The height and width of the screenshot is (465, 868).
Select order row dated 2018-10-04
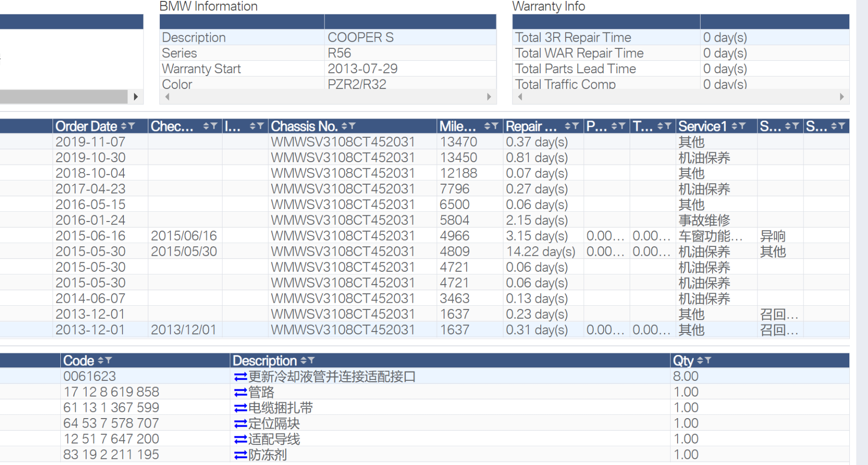[x=424, y=173]
